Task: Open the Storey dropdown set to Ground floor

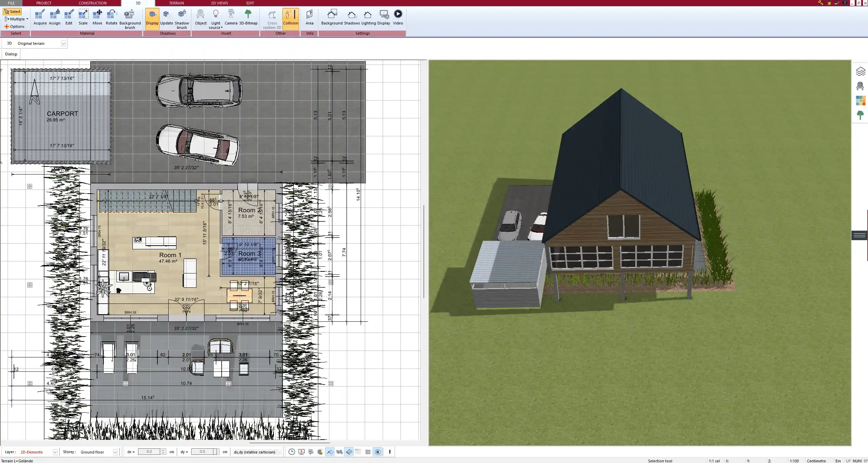Action: point(115,452)
